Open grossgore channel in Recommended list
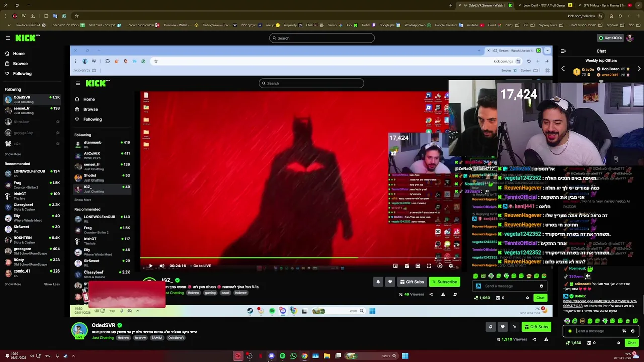The image size is (644, 362). point(33,251)
